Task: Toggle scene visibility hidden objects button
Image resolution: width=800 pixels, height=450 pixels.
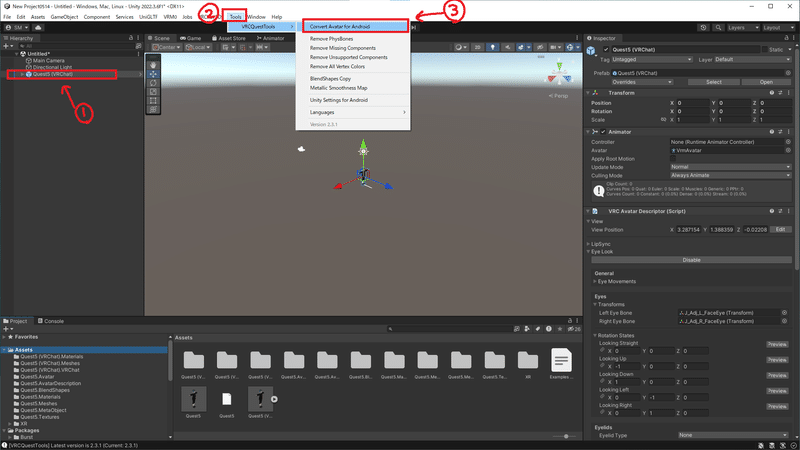Action: coord(540,47)
